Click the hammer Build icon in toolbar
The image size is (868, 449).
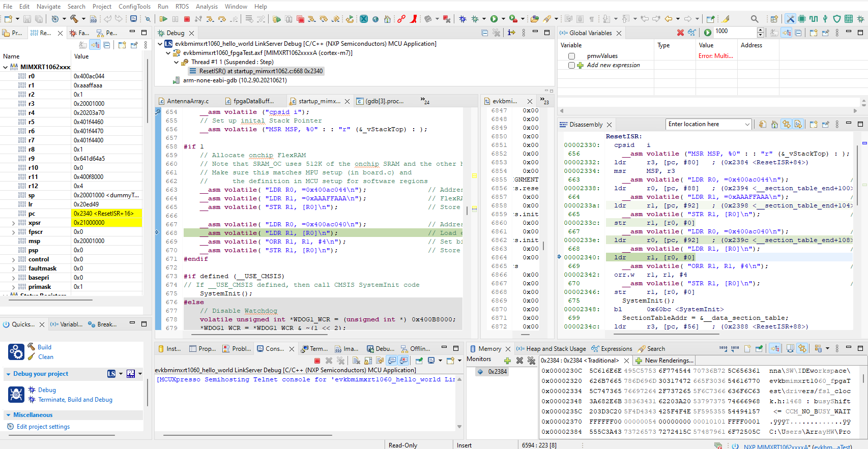[74, 19]
